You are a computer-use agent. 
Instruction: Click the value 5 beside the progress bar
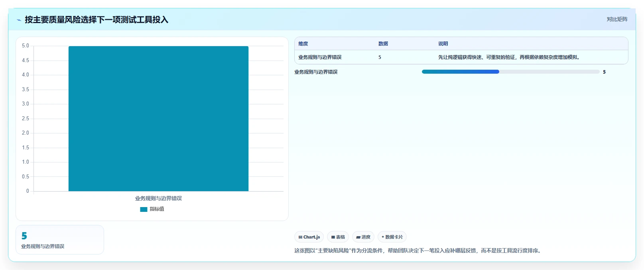pyautogui.click(x=604, y=72)
